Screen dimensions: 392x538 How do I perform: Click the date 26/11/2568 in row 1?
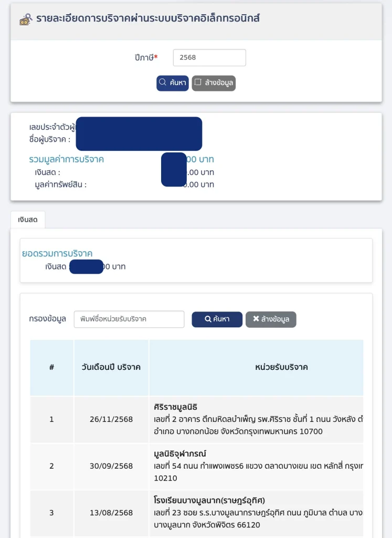(111, 419)
